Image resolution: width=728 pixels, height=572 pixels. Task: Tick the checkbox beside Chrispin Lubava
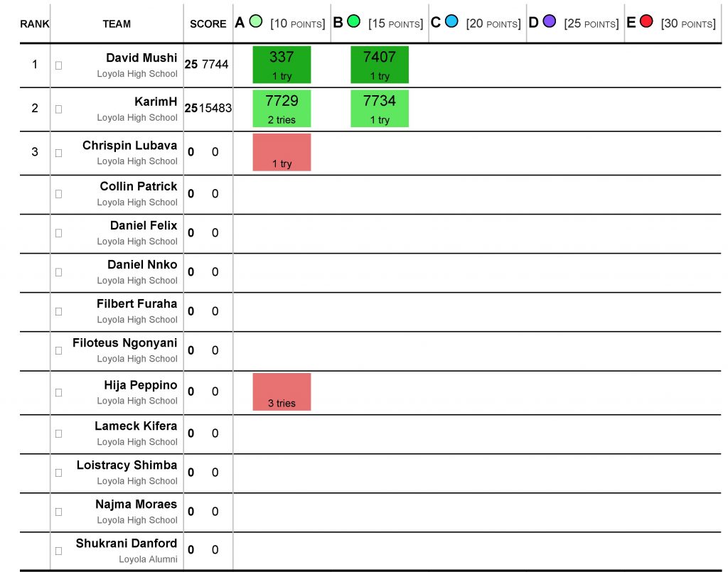(x=58, y=153)
